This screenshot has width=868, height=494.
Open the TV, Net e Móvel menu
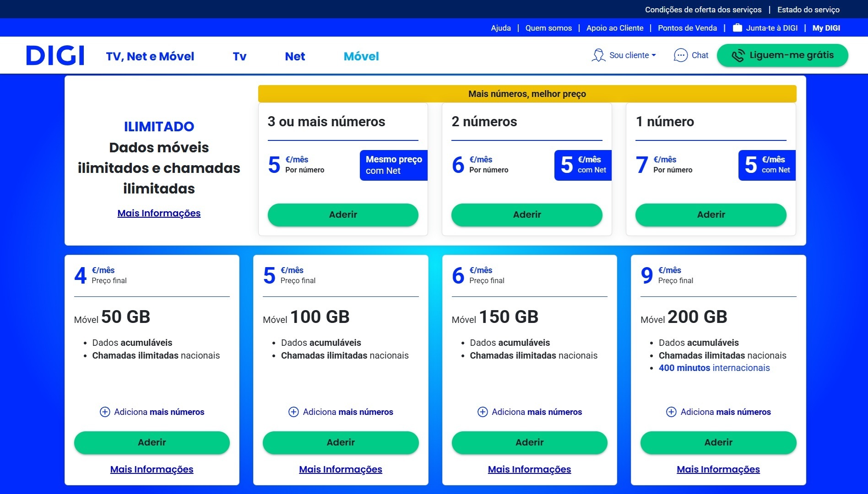[150, 56]
